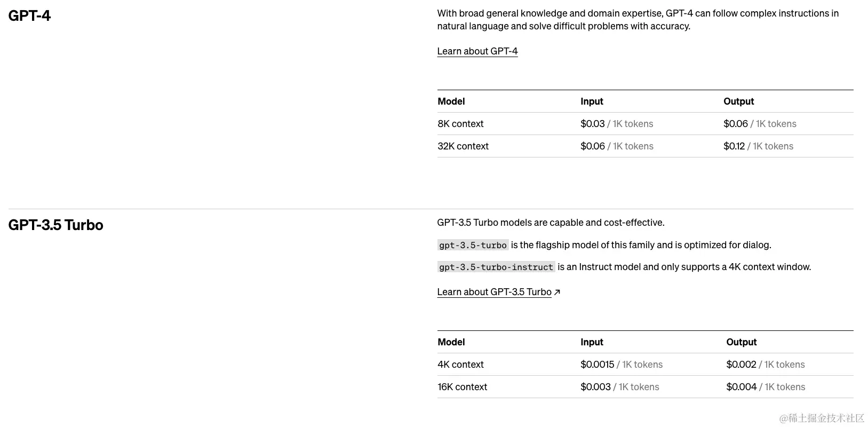Open the Learn about GPT-4 link
This screenshot has width=868, height=427.
[x=477, y=51]
